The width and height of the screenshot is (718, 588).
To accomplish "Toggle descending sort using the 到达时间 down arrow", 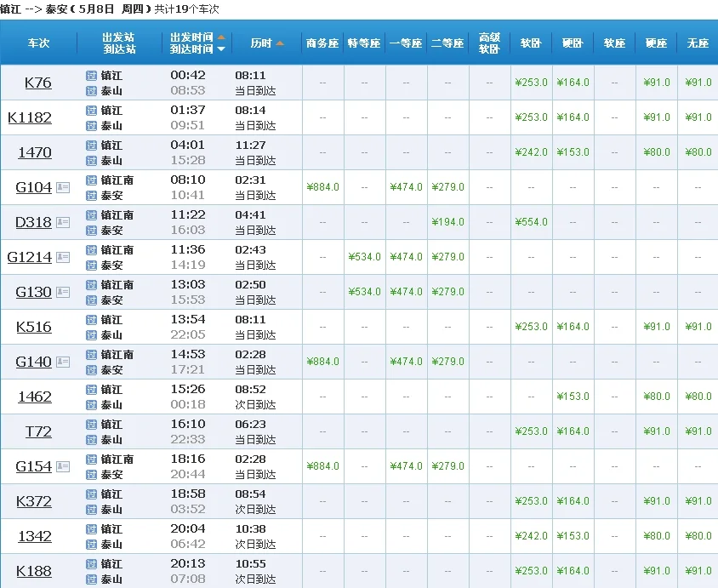I will pos(221,49).
